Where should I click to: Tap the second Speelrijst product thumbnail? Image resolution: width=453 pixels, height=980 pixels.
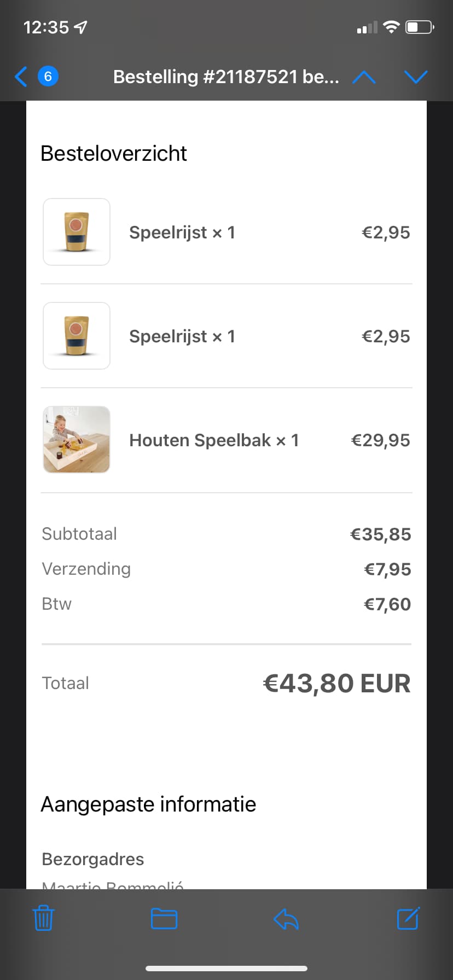tap(77, 336)
